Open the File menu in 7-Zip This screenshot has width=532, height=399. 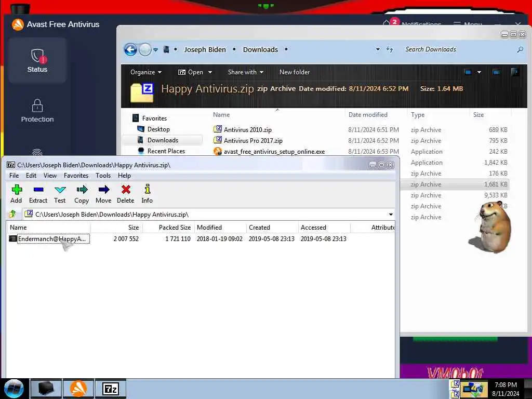click(14, 176)
